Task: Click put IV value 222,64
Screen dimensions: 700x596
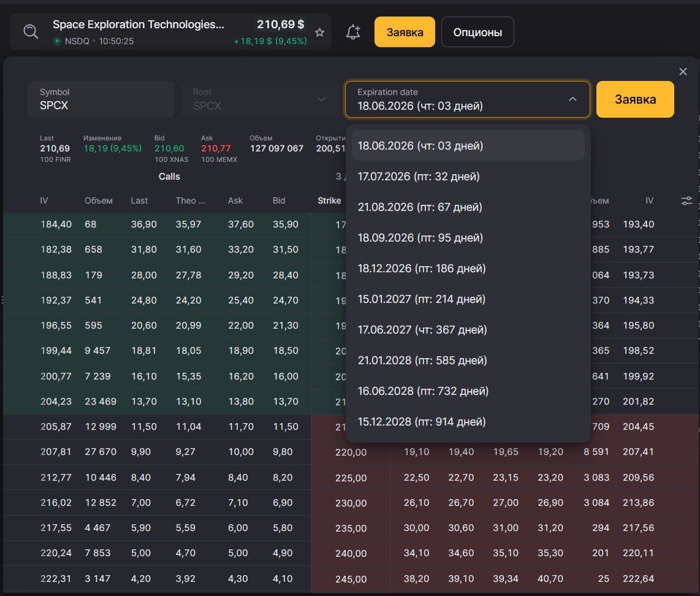Action: click(638, 579)
